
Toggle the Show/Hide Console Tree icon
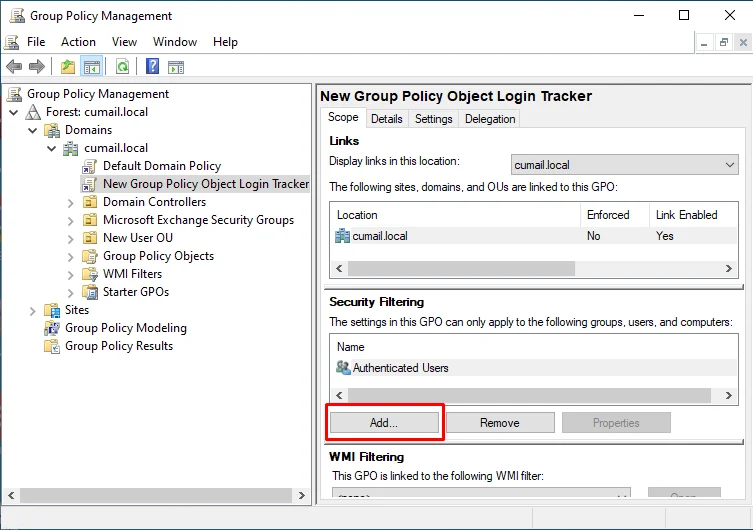pos(92,66)
